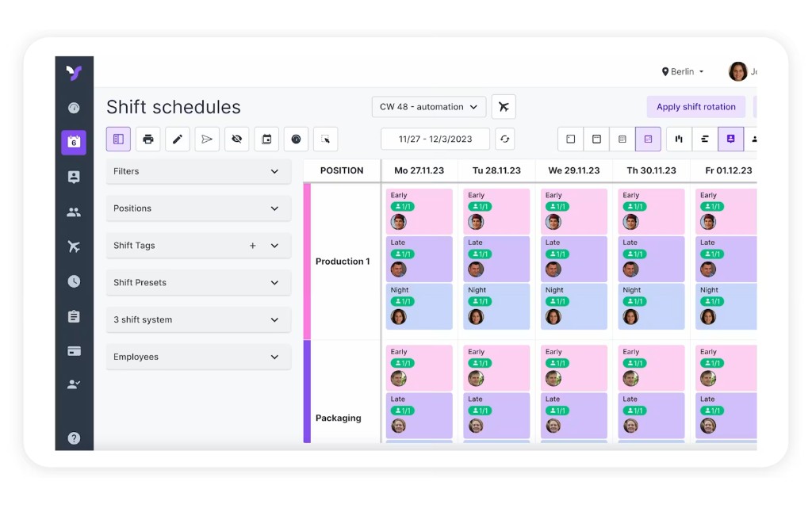Image resolution: width=812 pixels, height=512 pixels.
Task: Click Apply shift rotation button
Action: pyautogui.click(x=696, y=107)
